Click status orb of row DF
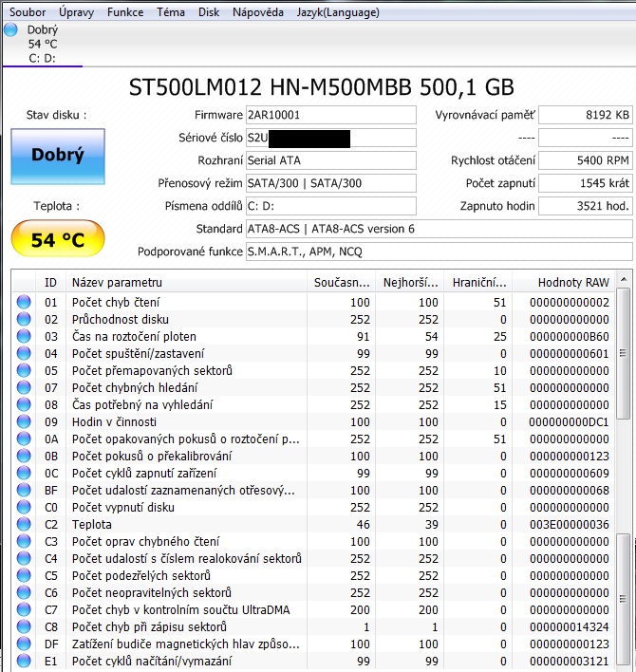This screenshot has width=636, height=672. (24, 644)
